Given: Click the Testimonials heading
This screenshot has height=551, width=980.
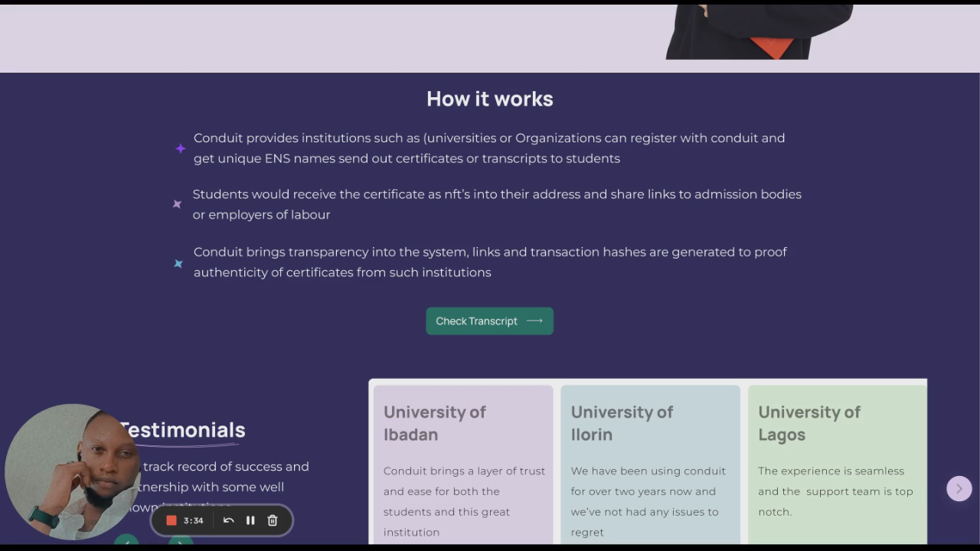Looking at the screenshot, I should point(182,430).
